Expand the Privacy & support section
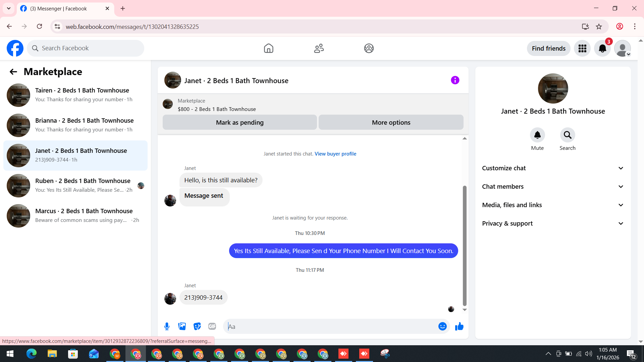This screenshot has width=644, height=362. pyautogui.click(x=553, y=224)
